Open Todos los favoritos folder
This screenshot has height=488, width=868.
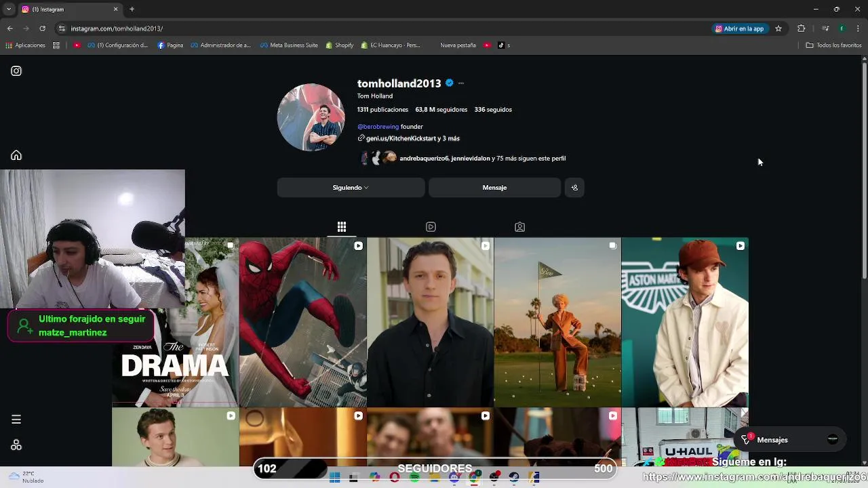pyautogui.click(x=833, y=45)
